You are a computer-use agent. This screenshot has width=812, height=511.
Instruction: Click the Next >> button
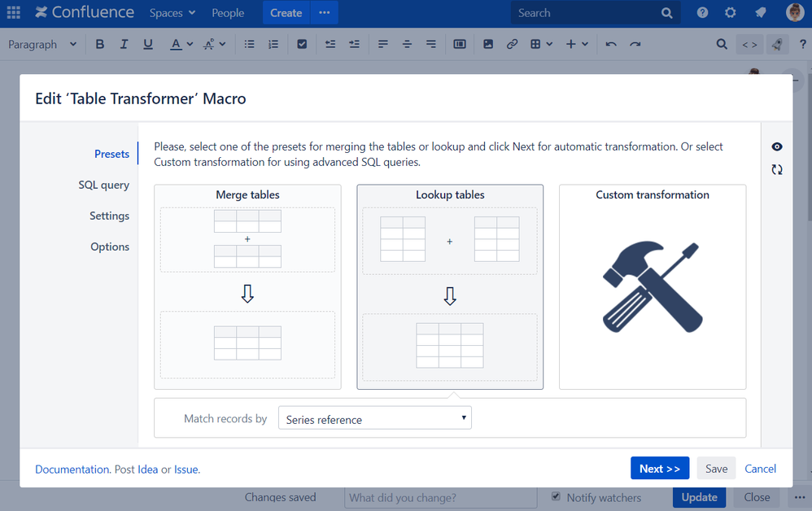pyautogui.click(x=660, y=468)
